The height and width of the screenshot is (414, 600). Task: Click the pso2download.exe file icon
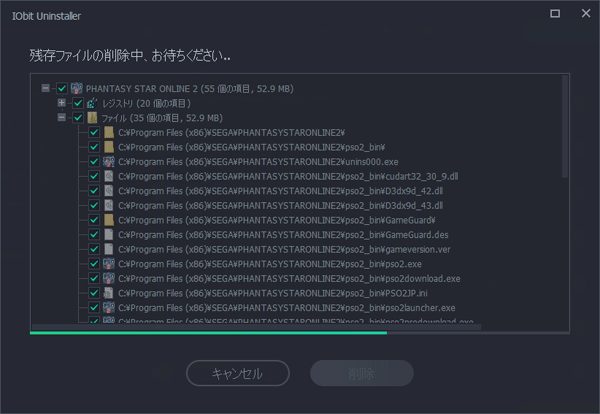click(109, 278)
